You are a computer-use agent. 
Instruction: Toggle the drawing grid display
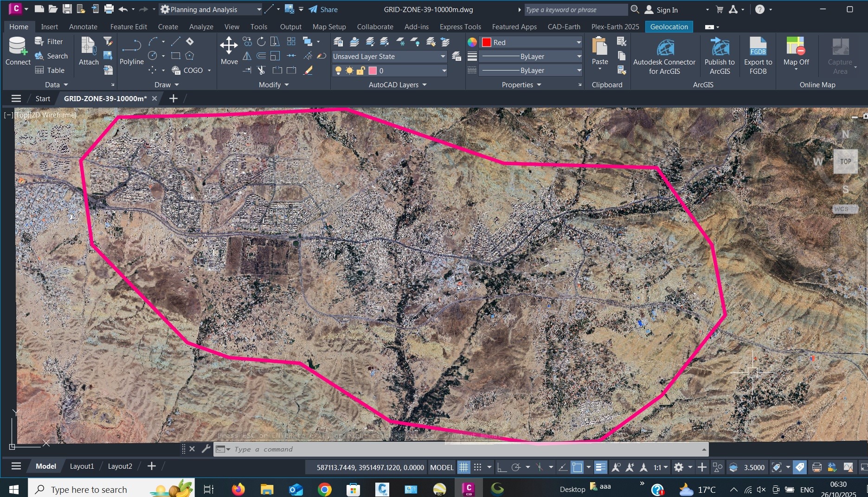click(463, 467)
